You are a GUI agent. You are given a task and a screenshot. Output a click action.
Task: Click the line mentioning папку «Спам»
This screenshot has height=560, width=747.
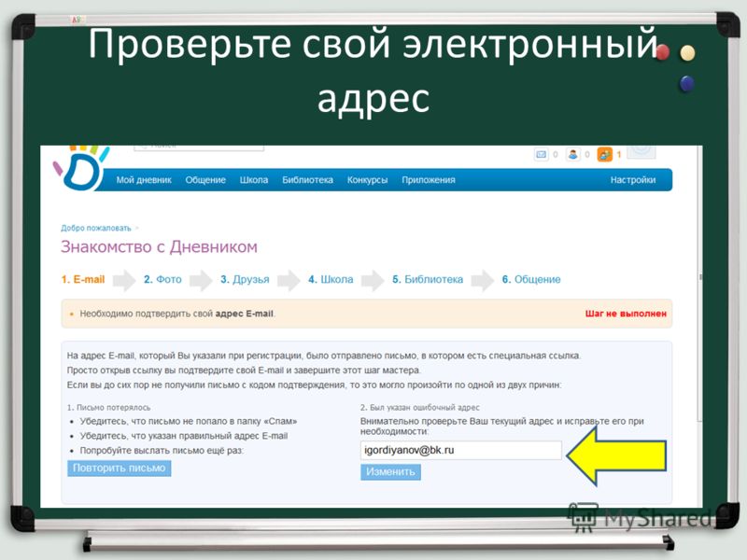(x=189, y=421)
